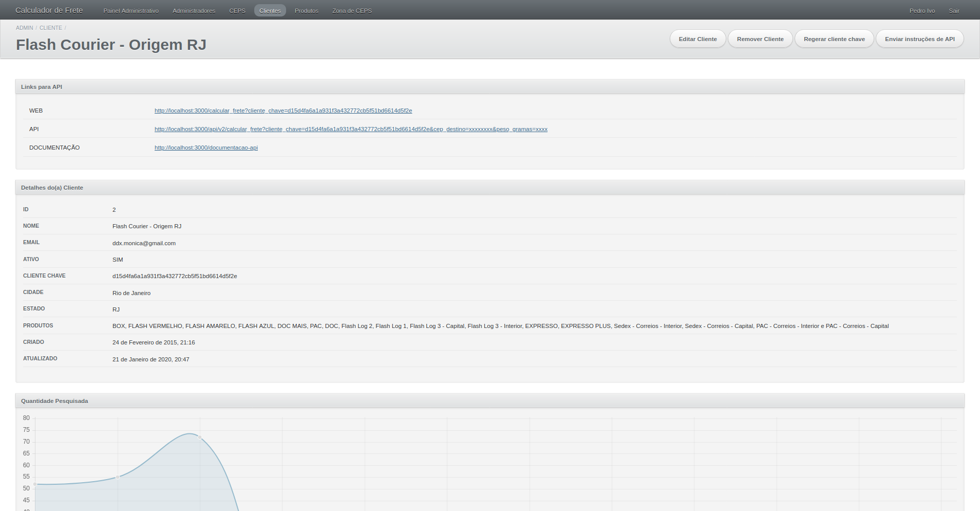Open the Painel Administrativo menu item
980x511 pixels.
[131, 11]
